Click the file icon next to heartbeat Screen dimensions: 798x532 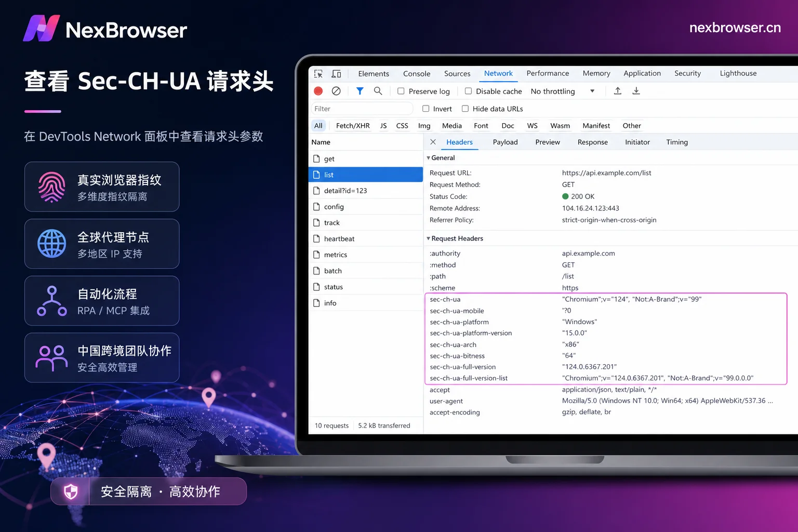coord(316,238)
